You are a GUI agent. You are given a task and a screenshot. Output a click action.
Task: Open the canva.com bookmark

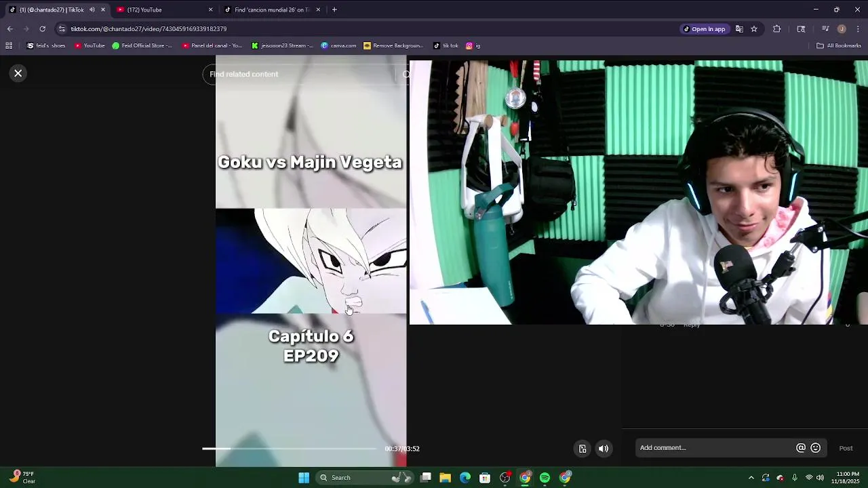tap(338, 45)
